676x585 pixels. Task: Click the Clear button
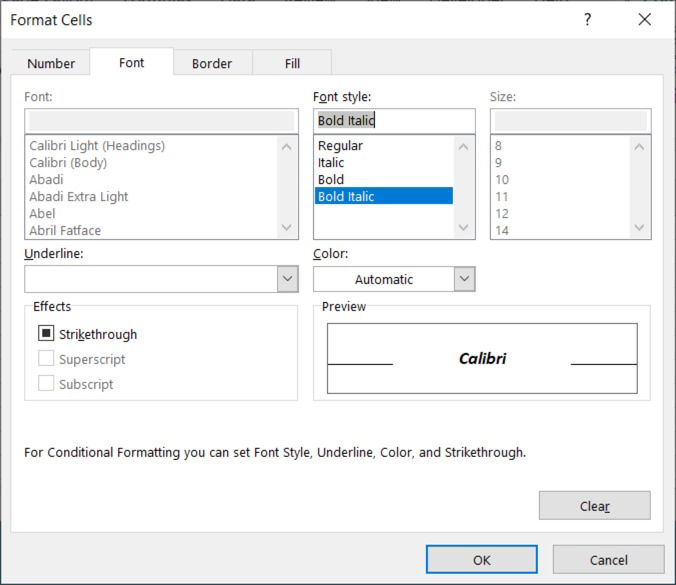point(595,505)
